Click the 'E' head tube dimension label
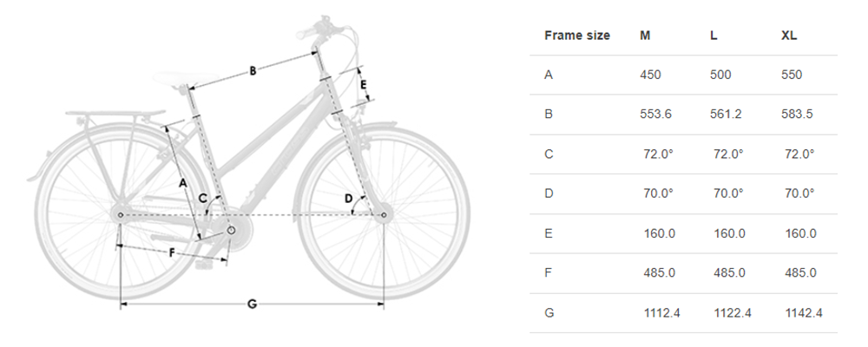868x347 pixels. coord(363,85)
